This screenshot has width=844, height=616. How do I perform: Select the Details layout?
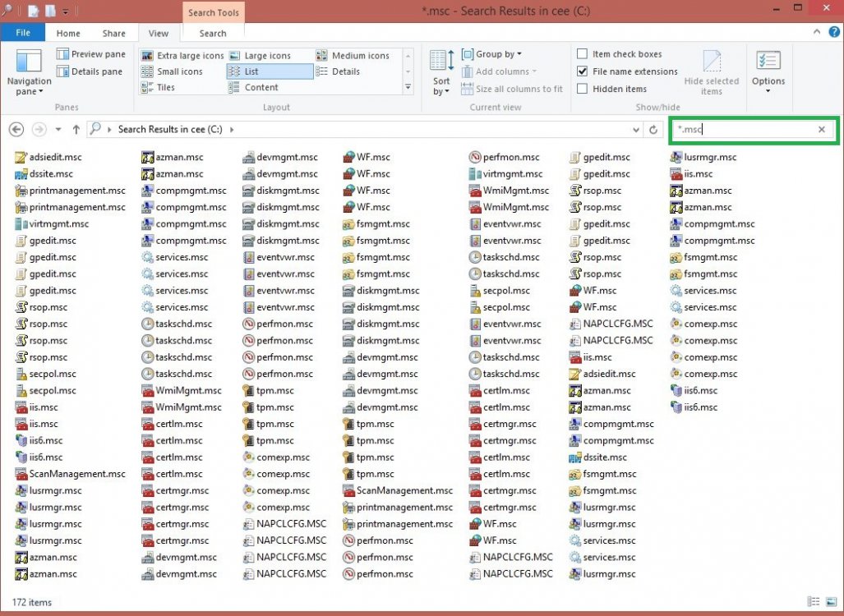point(338,71)
